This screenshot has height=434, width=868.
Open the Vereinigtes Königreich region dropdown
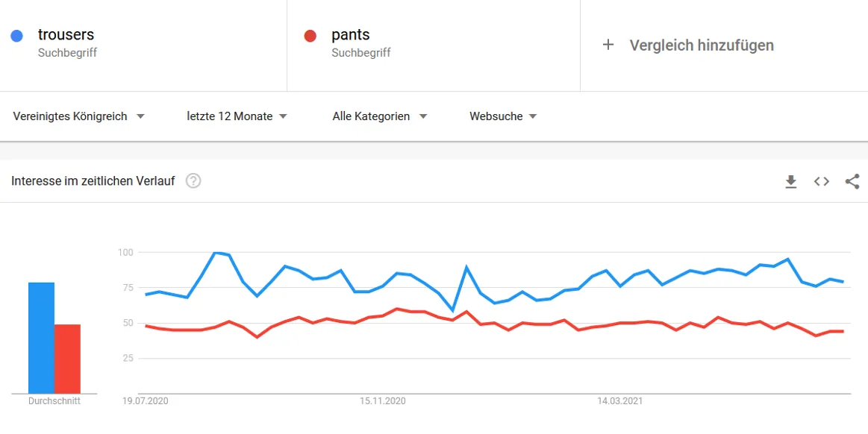(78, 116)
